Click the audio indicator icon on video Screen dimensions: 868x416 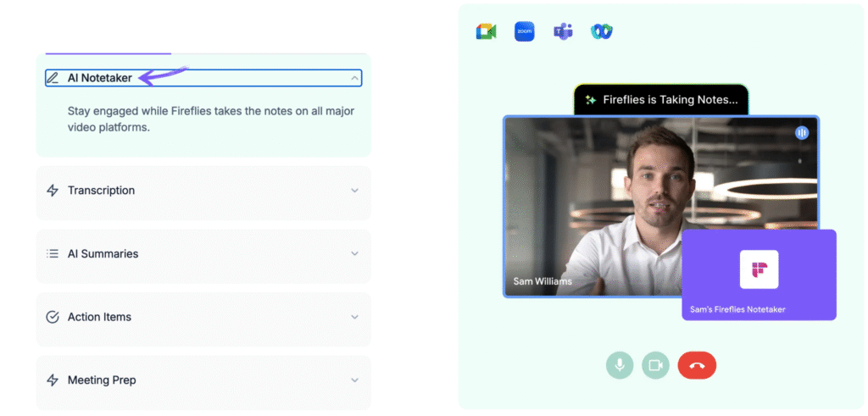coord(802,133)
